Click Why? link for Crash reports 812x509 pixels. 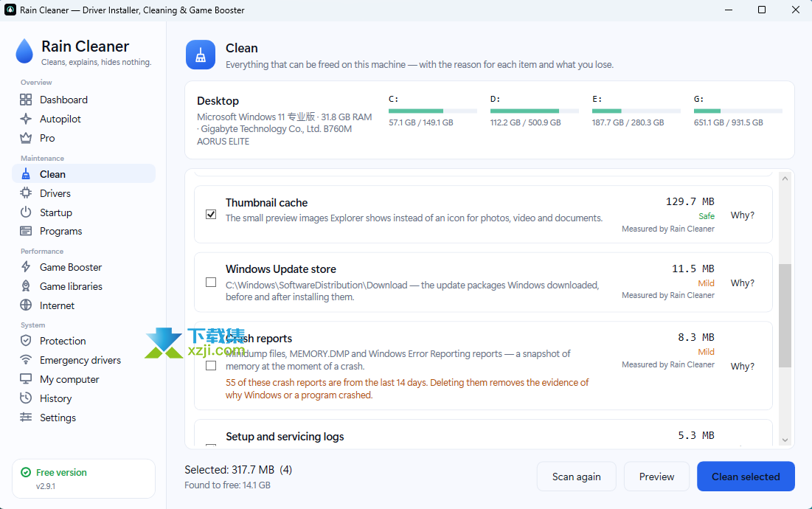pos(743,366)
